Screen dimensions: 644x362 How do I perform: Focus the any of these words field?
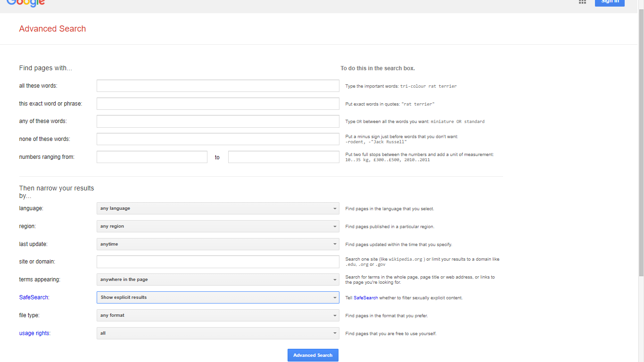[x=218, y=121]
